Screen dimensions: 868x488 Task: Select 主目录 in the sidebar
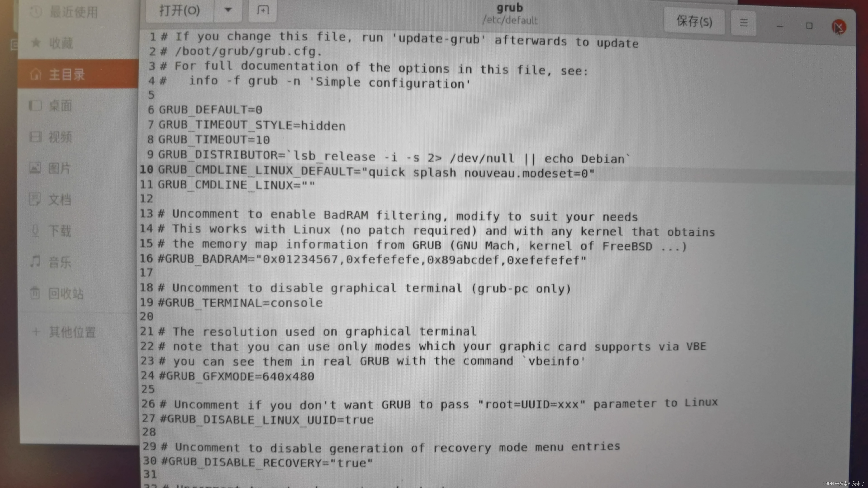point(66,74)
